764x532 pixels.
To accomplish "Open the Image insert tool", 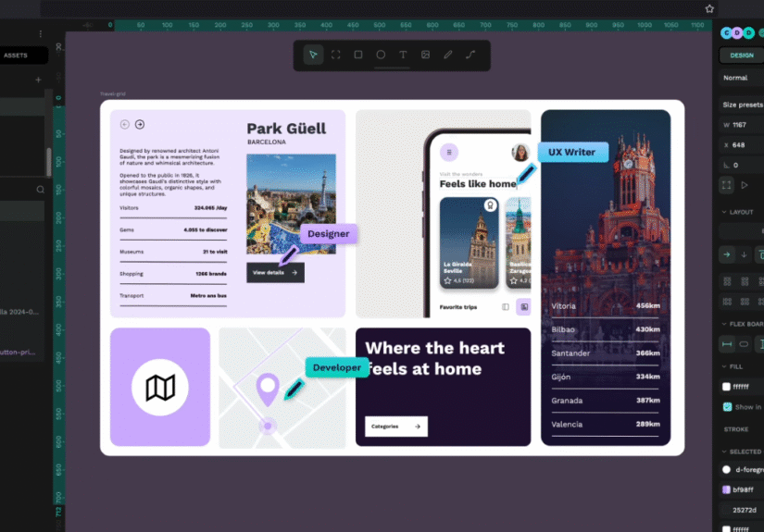I will (425, 56).
